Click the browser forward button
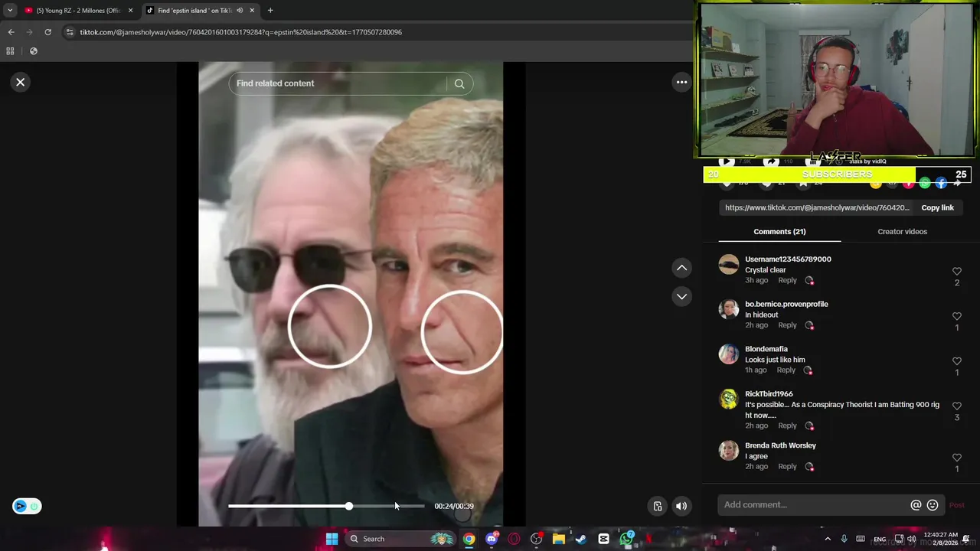 [x=29, y=32]
